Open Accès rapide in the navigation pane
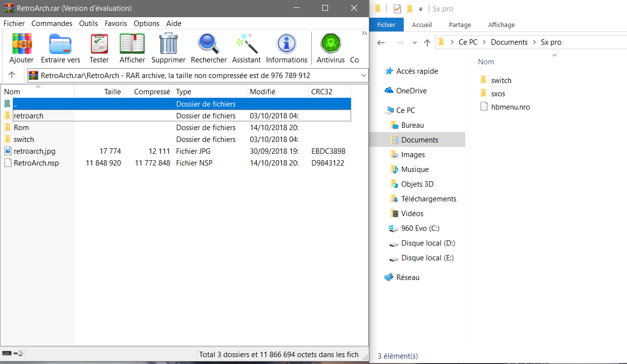The width and height of the screenshot is (627, 364). pyautogui.click(x=417, y=71)
